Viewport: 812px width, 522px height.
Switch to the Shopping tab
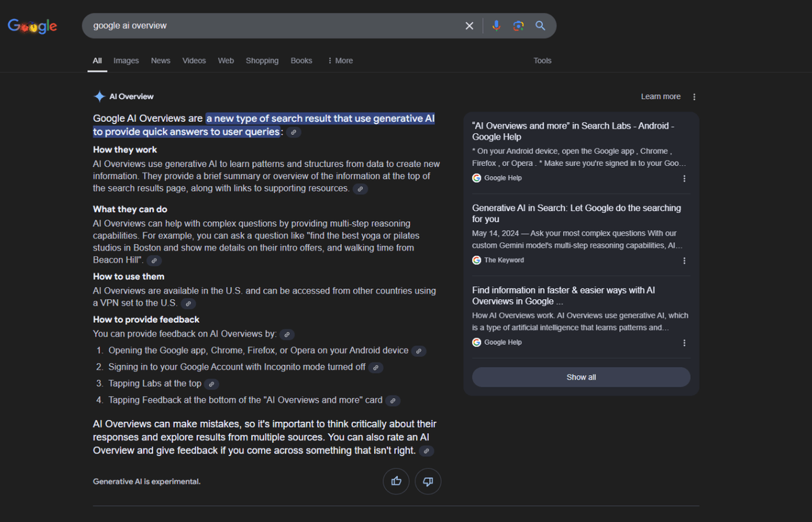pos(262,61)
